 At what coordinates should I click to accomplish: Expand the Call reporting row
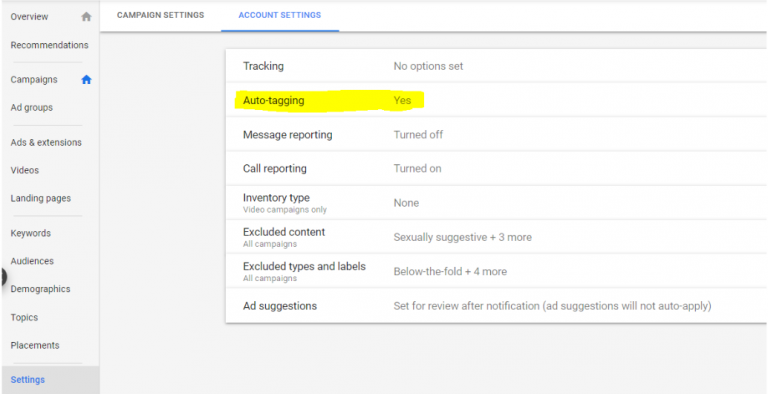496,169
